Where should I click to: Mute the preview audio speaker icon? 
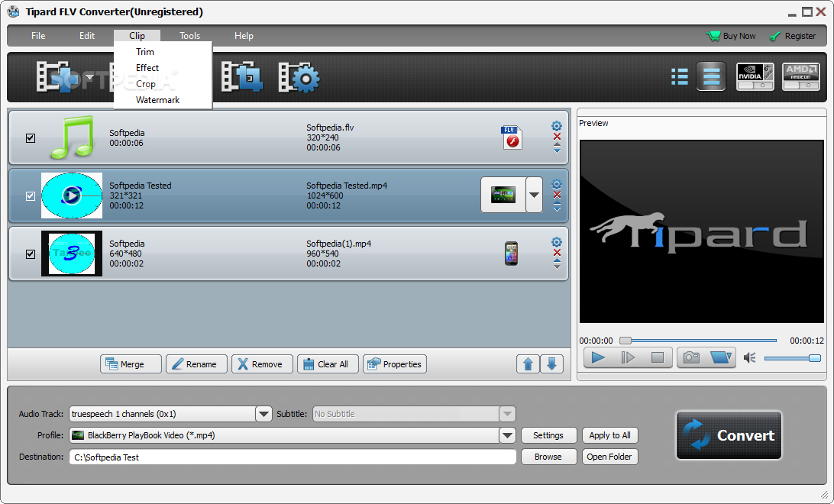coord(749,358)
